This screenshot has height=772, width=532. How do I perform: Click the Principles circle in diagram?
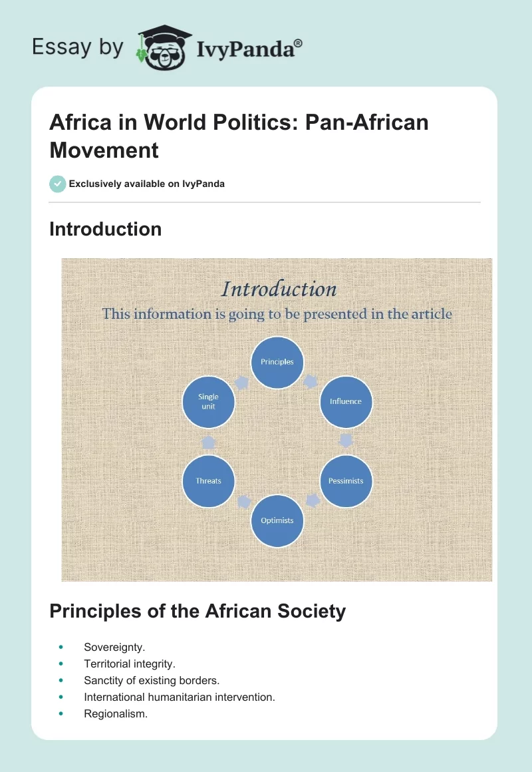click(x=277, y=362)
